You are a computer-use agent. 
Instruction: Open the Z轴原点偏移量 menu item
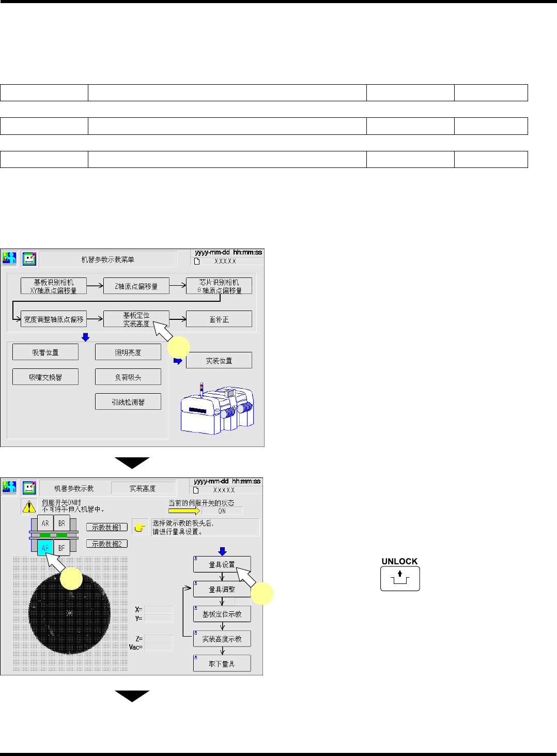[136, 286]
